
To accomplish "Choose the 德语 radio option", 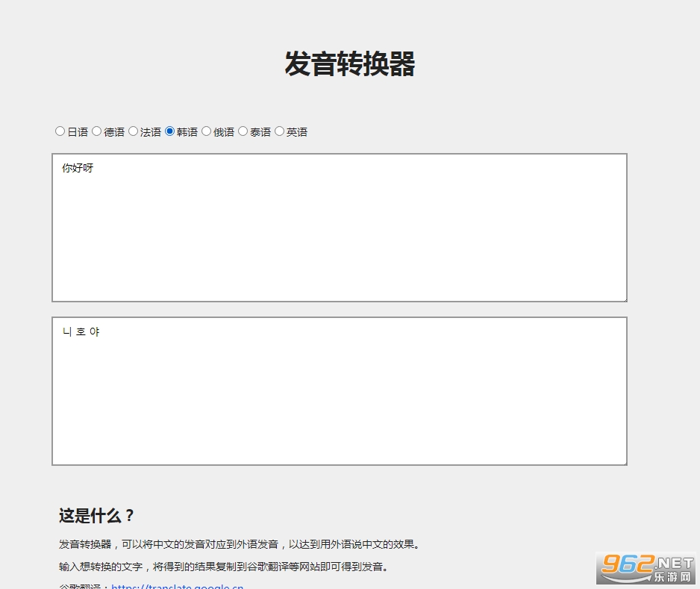I will (97, 131).
